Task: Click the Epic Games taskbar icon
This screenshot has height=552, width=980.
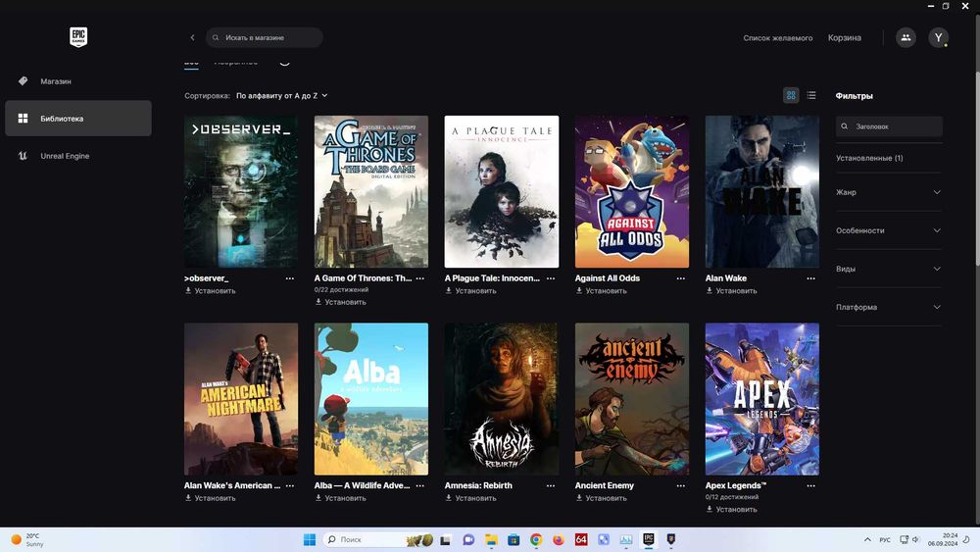Action: [x=649, y=539]
